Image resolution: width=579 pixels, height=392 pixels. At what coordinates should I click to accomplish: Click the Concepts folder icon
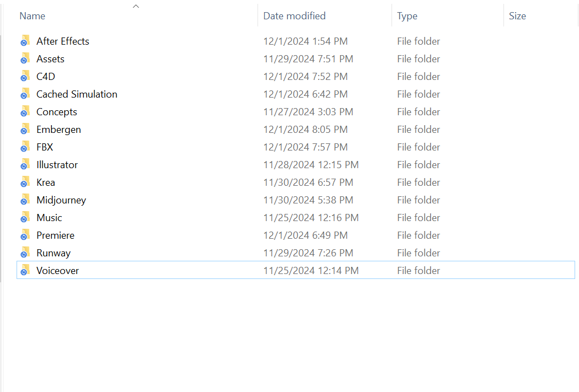(25, 112)
